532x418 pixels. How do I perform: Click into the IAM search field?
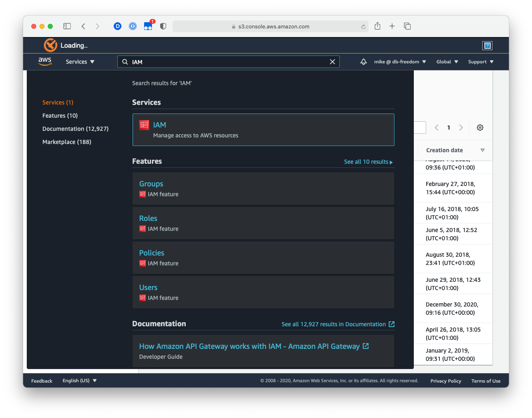click(229, 62)
